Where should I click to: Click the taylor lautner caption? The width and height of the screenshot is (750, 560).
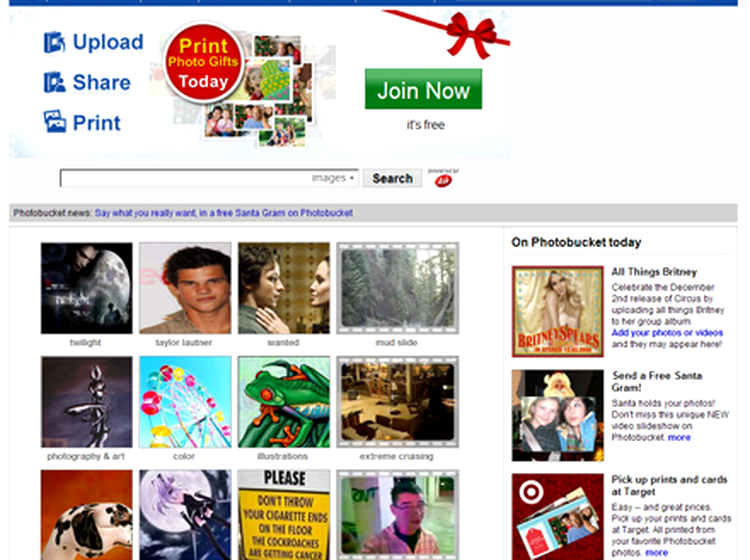pyautogui.click(x=184, y=342)
